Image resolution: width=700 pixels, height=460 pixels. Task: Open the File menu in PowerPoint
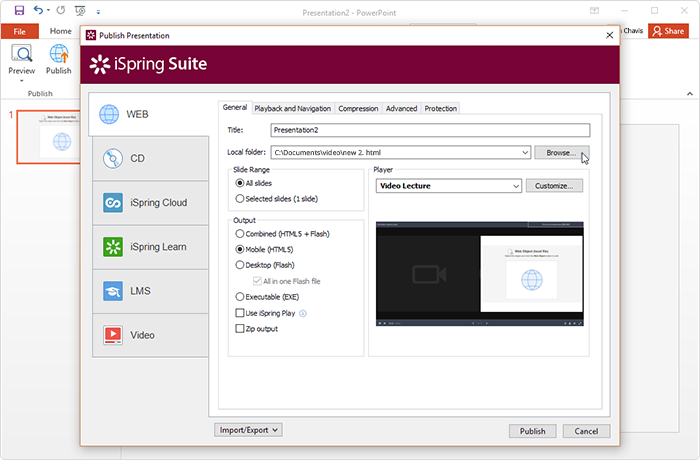20,31
